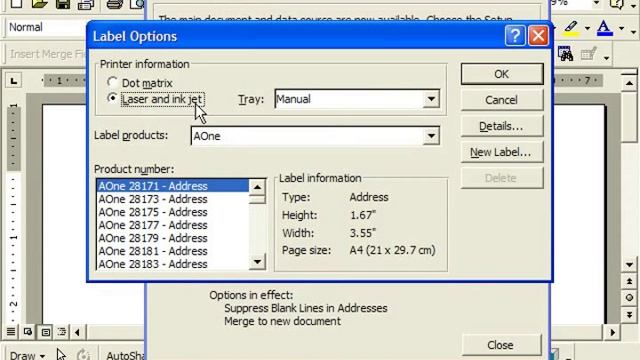Viewport: 640px width, 360px height.
Task: Open the AutoShapes menu
Action: (125, 355)
